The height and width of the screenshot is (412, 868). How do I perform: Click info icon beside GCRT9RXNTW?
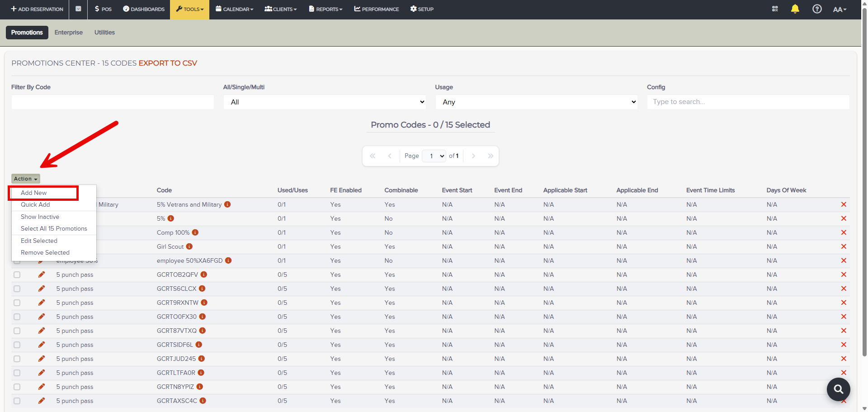(204, 303)
